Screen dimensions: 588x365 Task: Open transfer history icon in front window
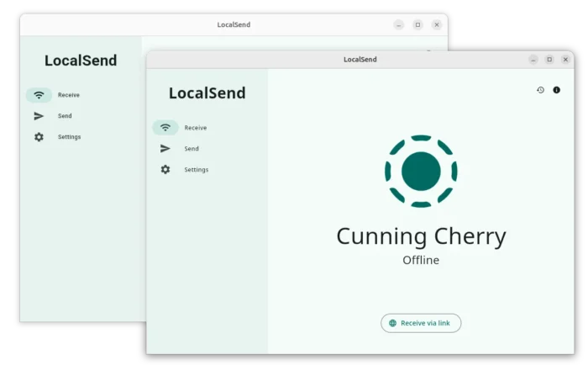[540, 90]
